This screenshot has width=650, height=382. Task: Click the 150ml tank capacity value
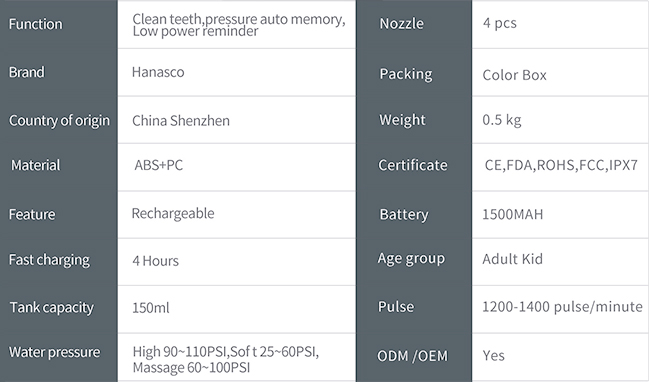(x=150, y=308)
